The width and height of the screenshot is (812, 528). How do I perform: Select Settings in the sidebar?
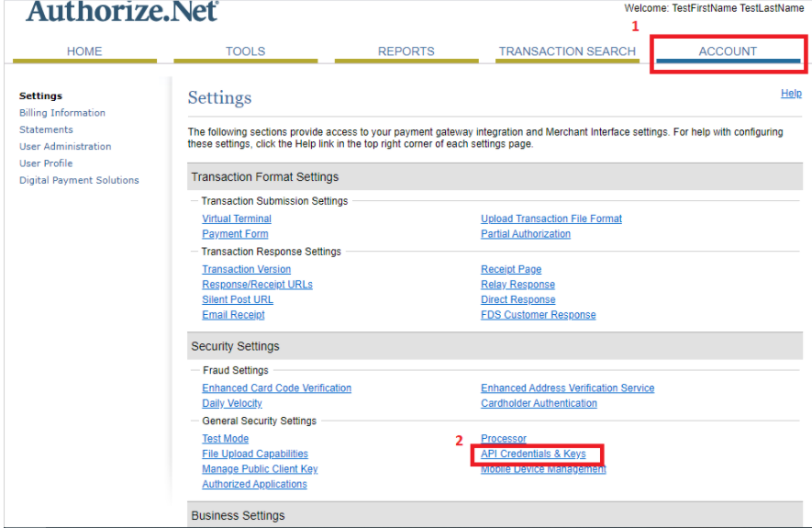click(x=40, y=95)
